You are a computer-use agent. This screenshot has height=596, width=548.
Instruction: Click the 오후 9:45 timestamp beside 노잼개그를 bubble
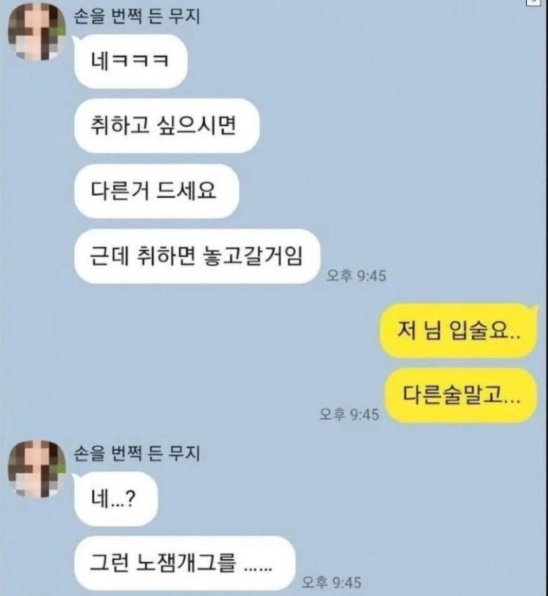pos(331,582)
